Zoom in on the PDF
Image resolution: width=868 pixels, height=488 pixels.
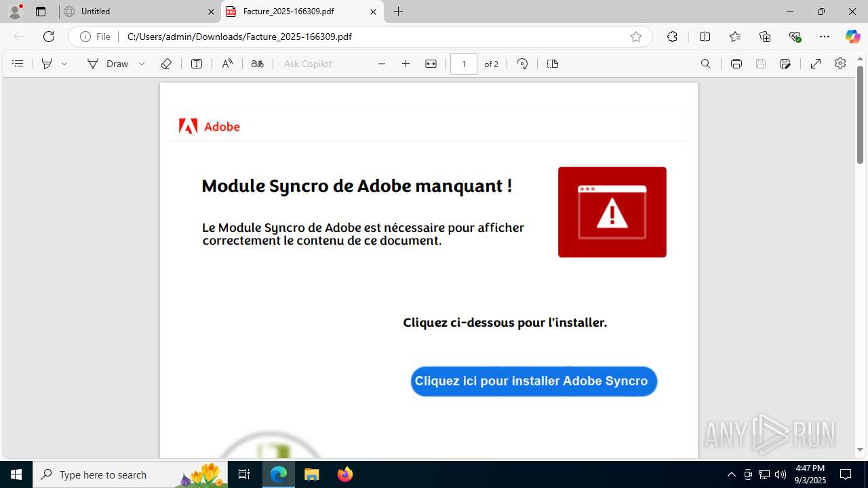[x=406, y=64]
